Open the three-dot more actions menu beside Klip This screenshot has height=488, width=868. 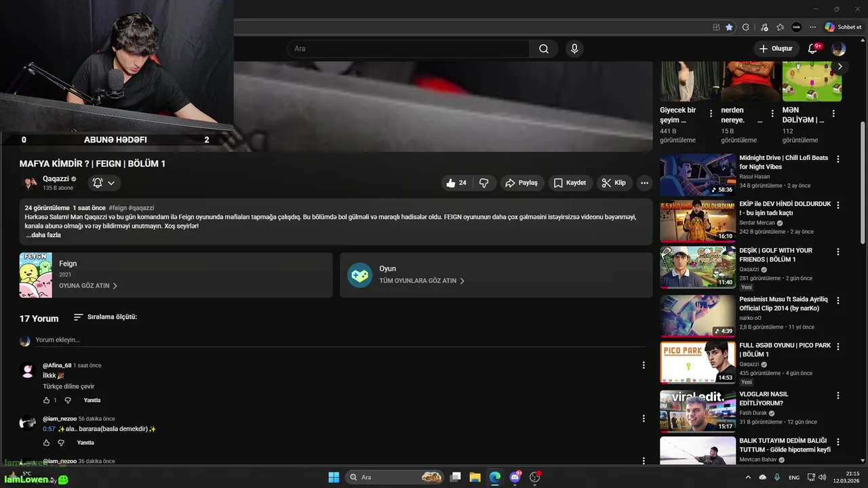(644, 183)
